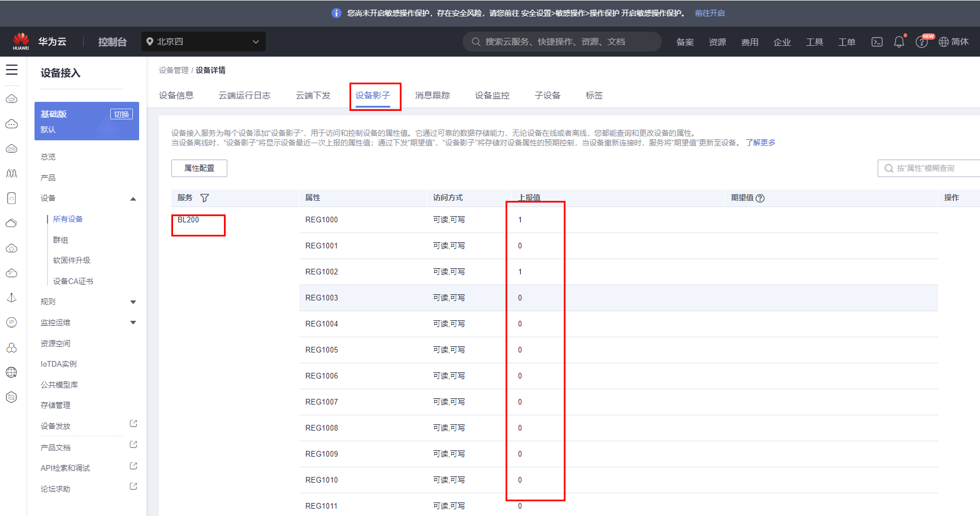Viewport: 980px width, 516px height.
Task: Collapse the 设备 sidebar section
Action: point(133,199)
